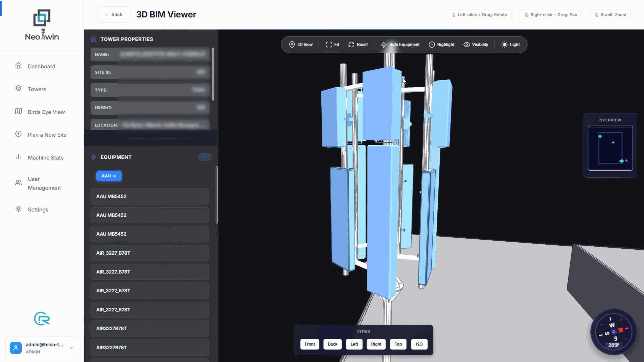Open the Highlight tool
Viewport: 644px width, 362px height.
click(x=441, y=44)
